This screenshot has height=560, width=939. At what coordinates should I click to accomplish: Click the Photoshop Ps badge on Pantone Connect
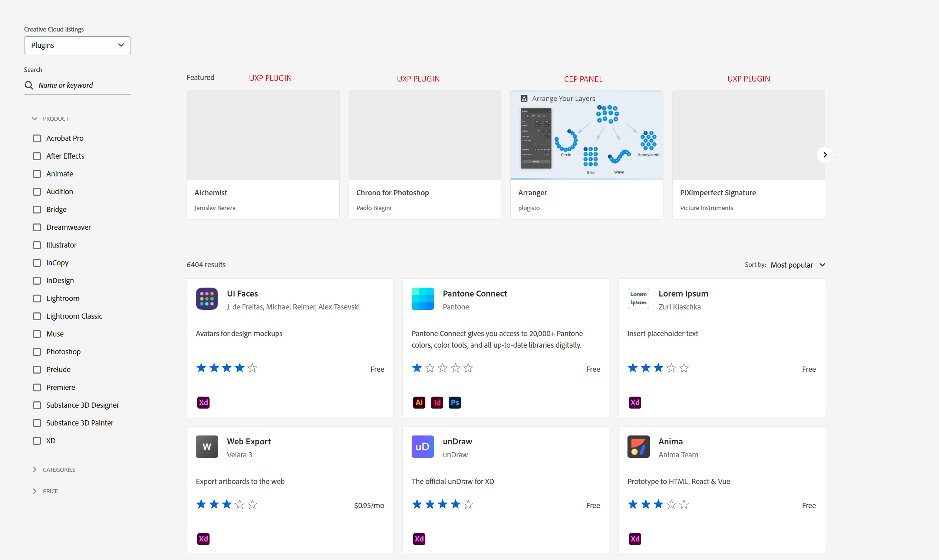(455, 402)
